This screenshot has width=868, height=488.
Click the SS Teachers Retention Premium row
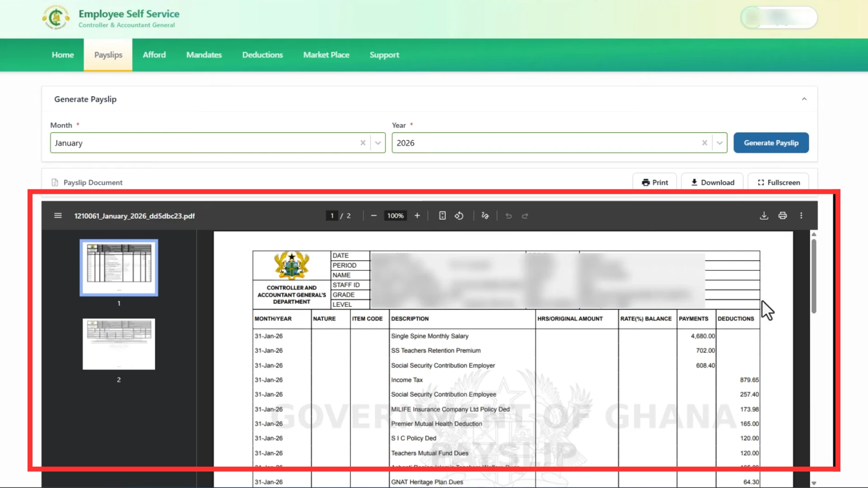coord(506,351)
